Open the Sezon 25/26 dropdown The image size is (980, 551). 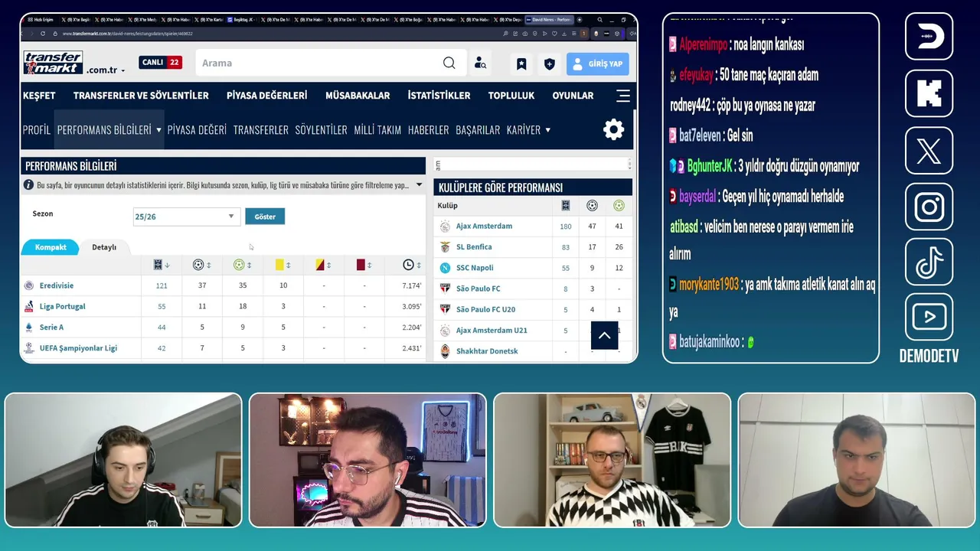click(185, 217)
